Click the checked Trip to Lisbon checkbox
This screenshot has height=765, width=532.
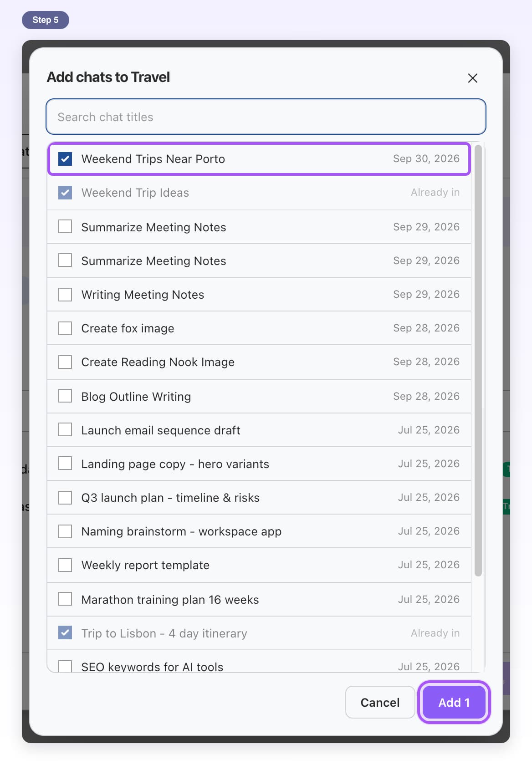click(65, 632)
